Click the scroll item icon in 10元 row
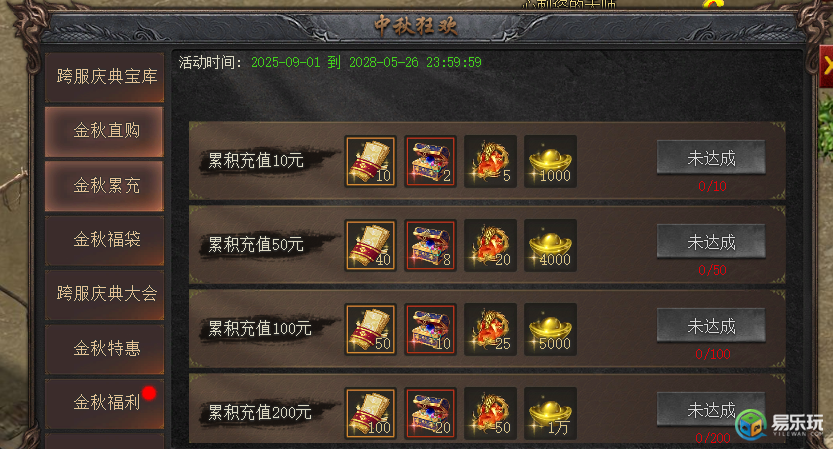This screenshot has width=833, height=449. (370, 161)
